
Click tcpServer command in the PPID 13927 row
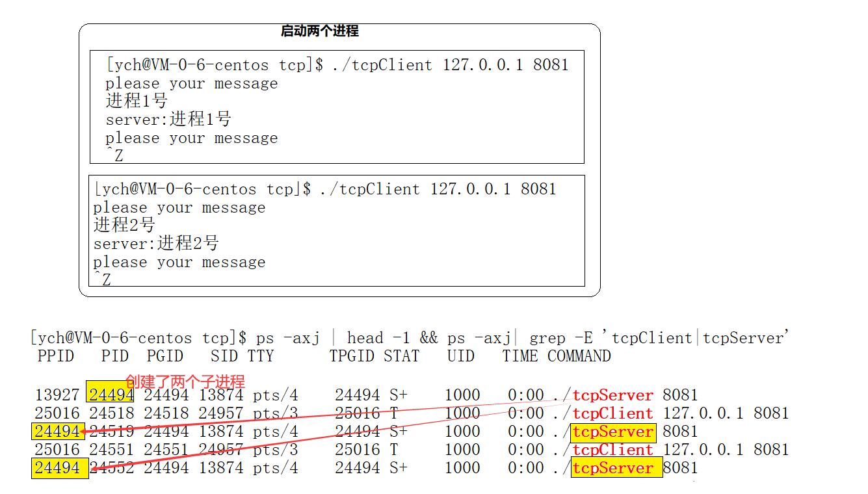point(613,395)
